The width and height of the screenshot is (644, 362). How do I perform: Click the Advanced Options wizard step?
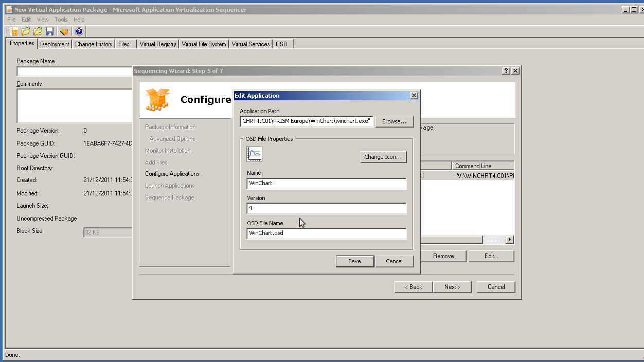pos(172,139)
